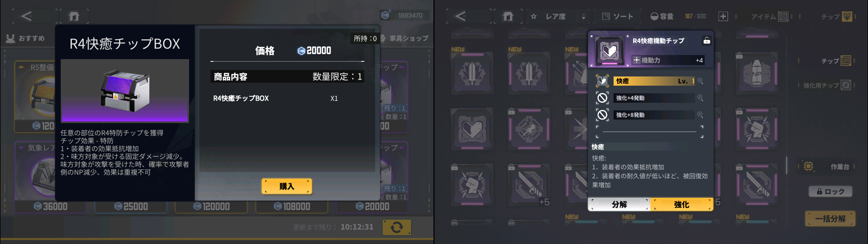Click the 購入 purchase button

click(x=287, y=186)
